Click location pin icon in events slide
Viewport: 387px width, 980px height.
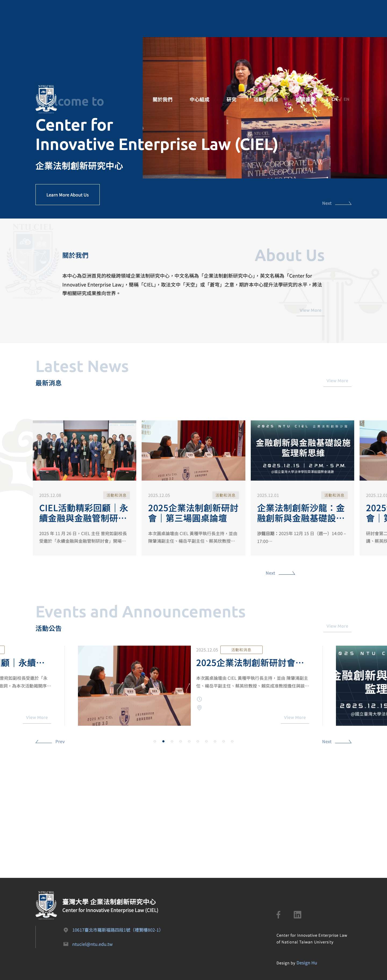(199, 708)
